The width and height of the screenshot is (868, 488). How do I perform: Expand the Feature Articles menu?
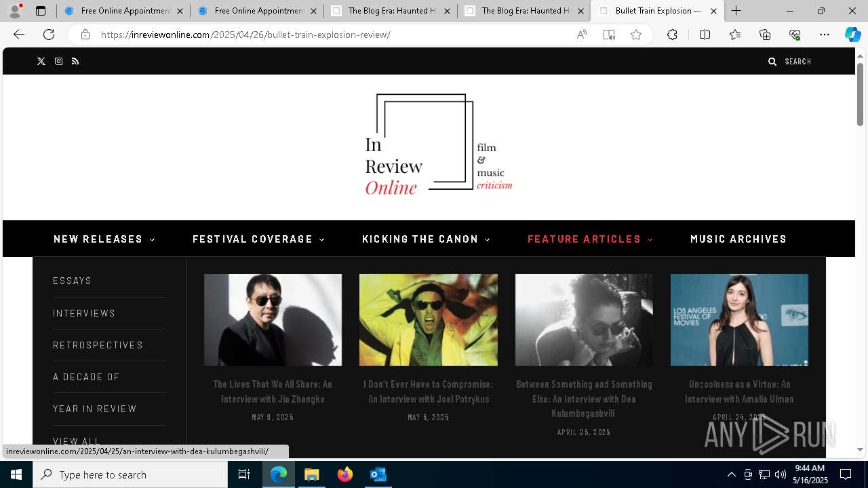pyautogui.click(x=590, y=239)
